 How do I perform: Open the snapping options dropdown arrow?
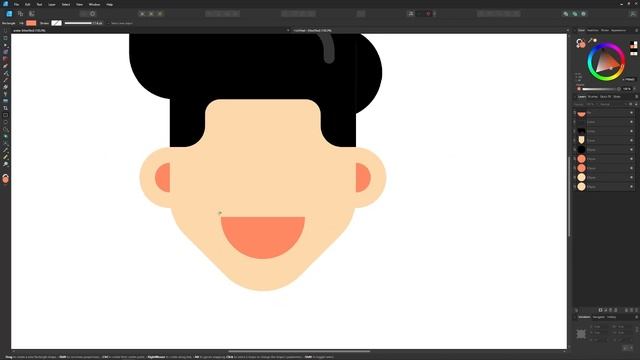click(434, 13)
